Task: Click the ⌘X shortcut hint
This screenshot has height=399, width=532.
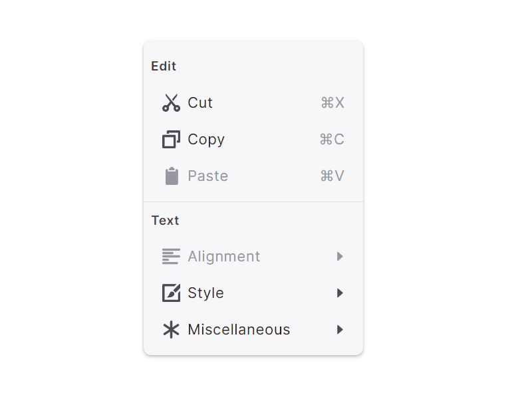Action: pyautogui.click(x=332, y=103)
